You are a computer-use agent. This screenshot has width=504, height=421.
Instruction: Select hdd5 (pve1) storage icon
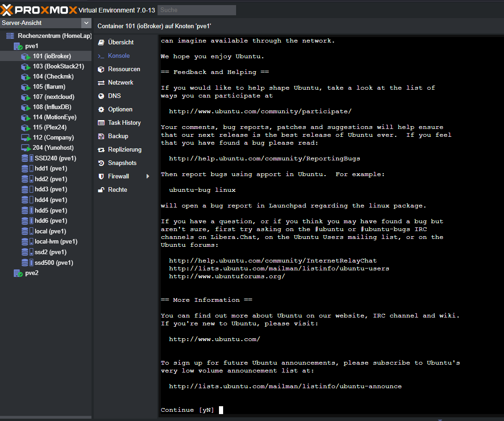27,211
